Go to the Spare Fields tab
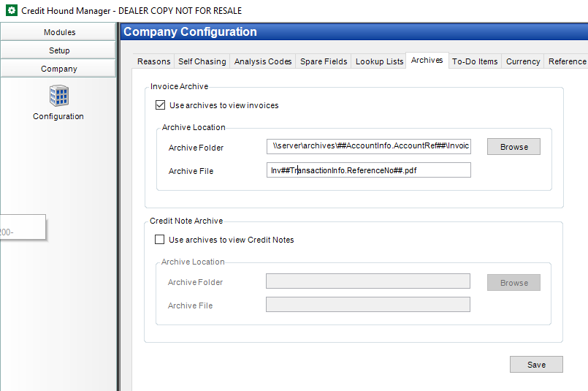 point(324,61)
